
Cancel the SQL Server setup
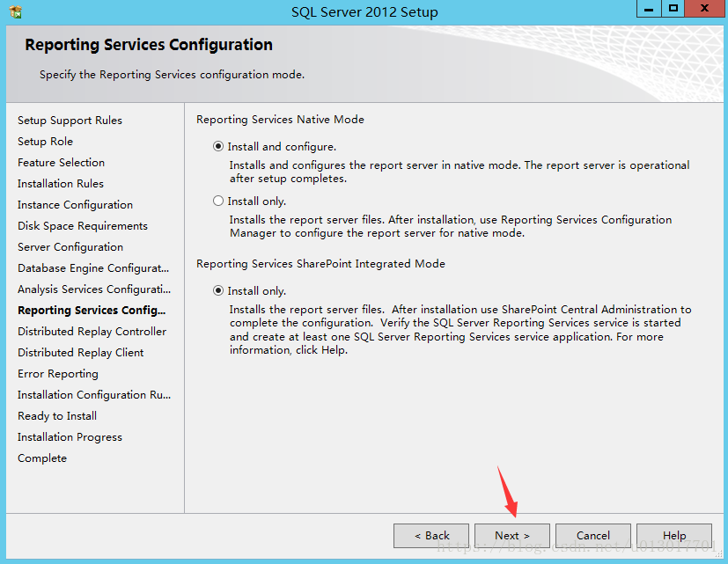(x=593, y=536)
